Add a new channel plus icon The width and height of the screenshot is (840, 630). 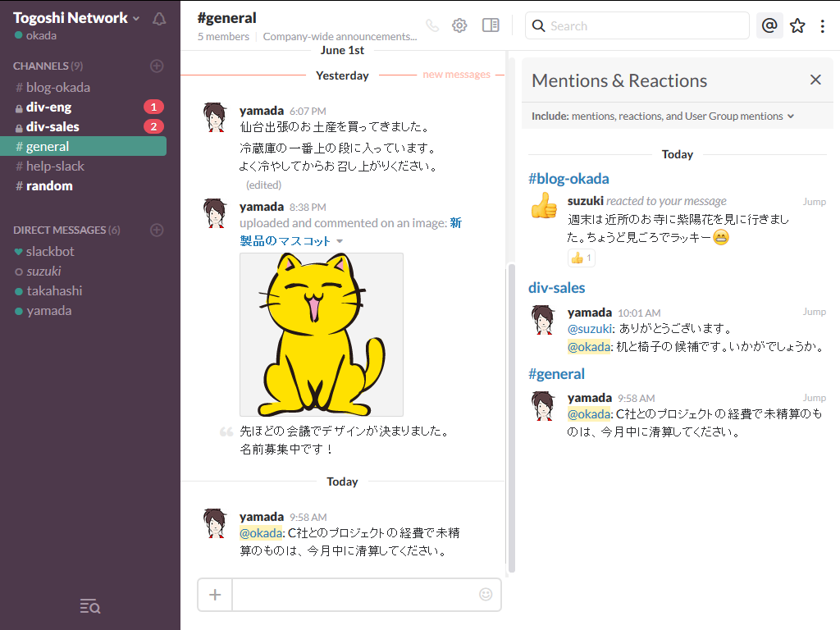pyautogui.click(x=157, y=66)
